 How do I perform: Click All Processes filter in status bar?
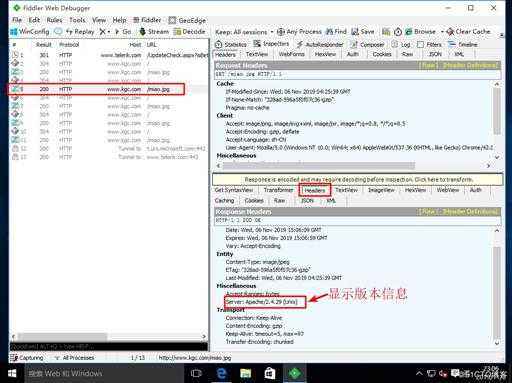(74, 358)
